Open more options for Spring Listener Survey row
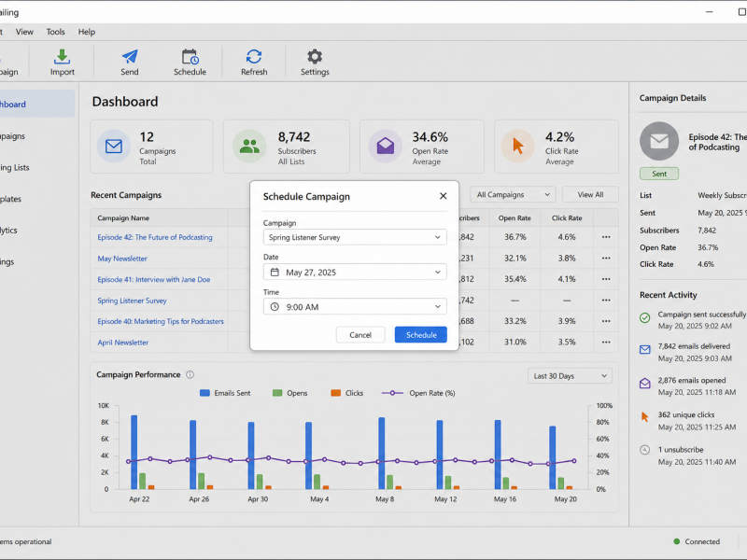Screen dimensions: 747x560 pyautogui.click(x=606, y=300)
